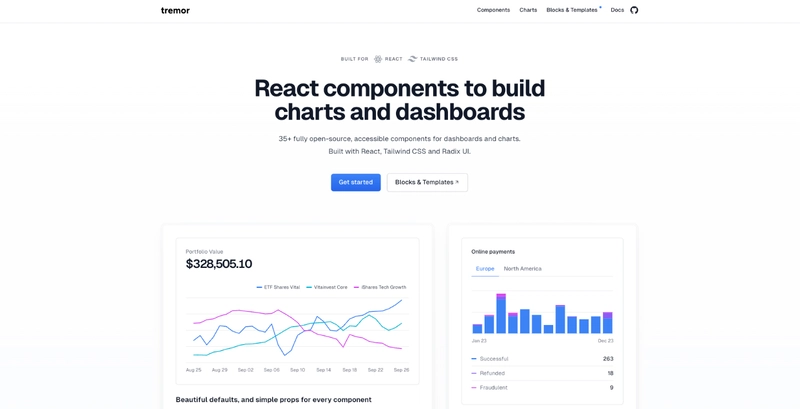Switch to the North America tab
The image size is (800, 409).
point(522,269)
